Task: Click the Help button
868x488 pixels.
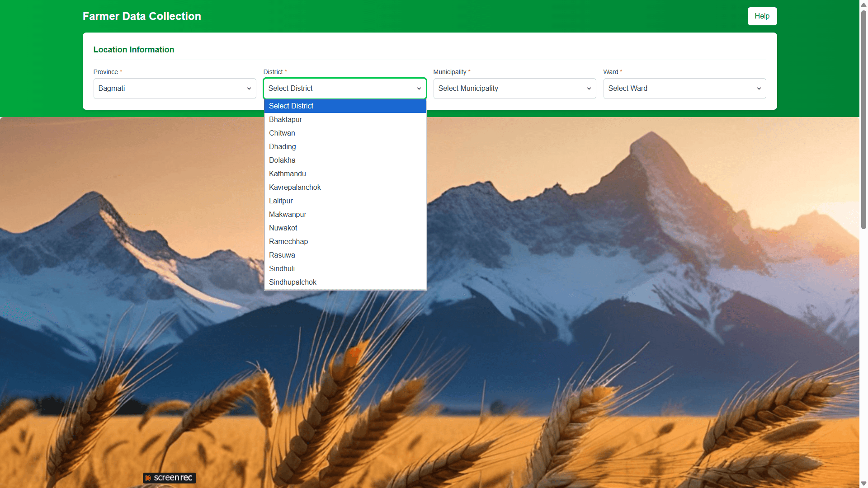Action: coord(762,16)
